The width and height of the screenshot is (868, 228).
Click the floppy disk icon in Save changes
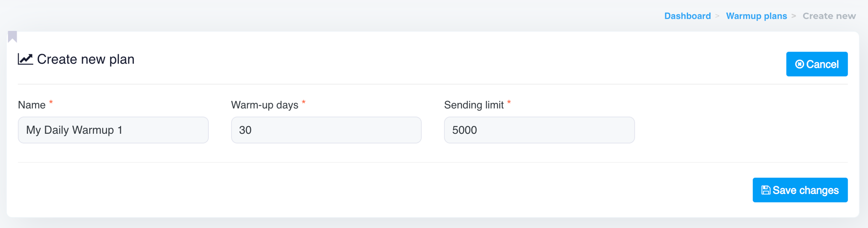[766, 190]
